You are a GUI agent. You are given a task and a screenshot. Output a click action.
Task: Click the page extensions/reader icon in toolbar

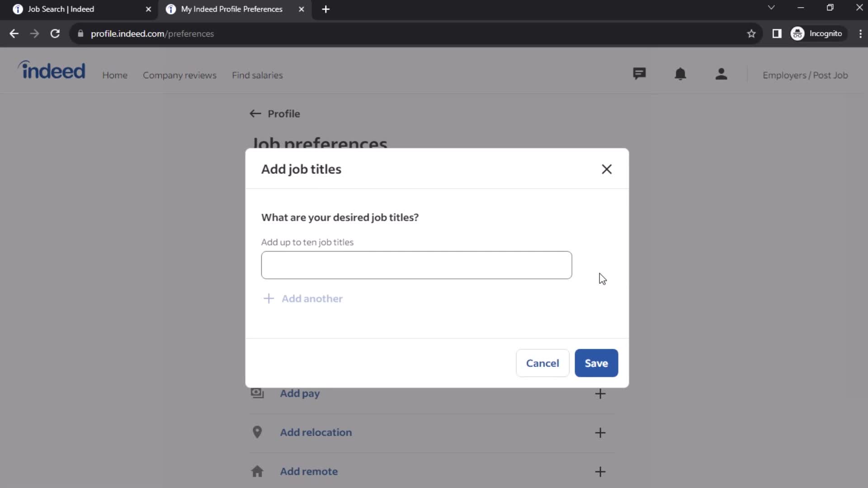click(x=777, y=33)
